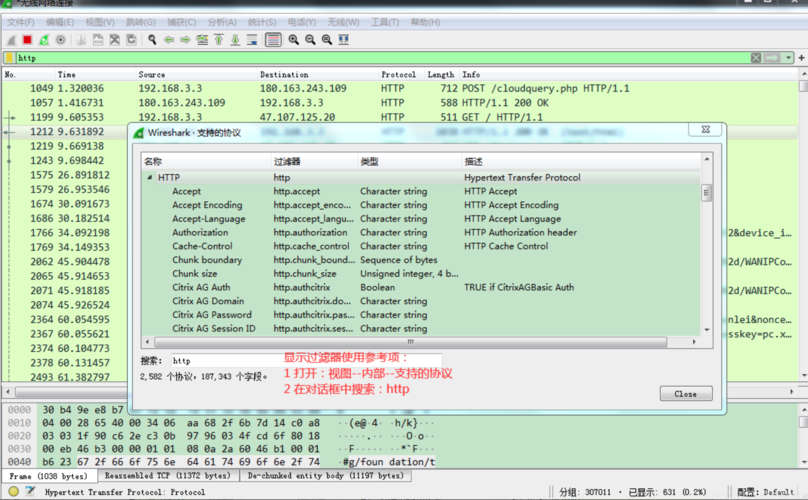
Task: Select the Chunk boundary field row
Action: point(422,260)
